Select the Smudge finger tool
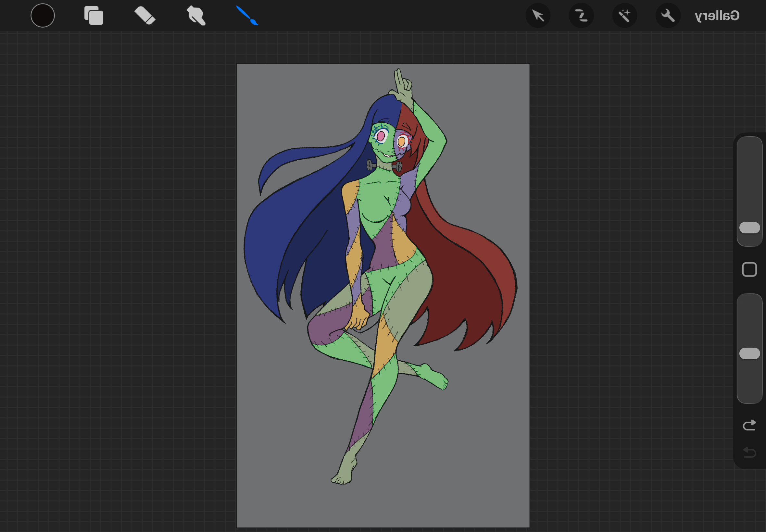The width and height of the screenshot is (766, 532). point(196,15)
